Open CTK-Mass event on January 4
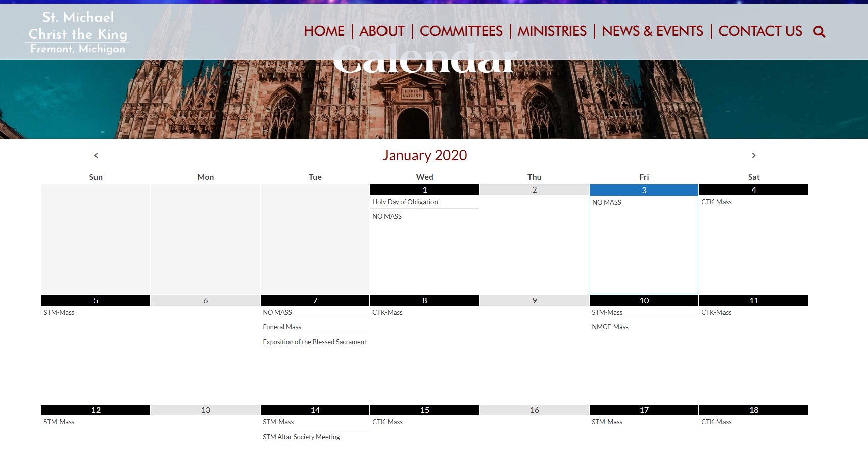This screenshot has height=475, width=868. [716, 202]
